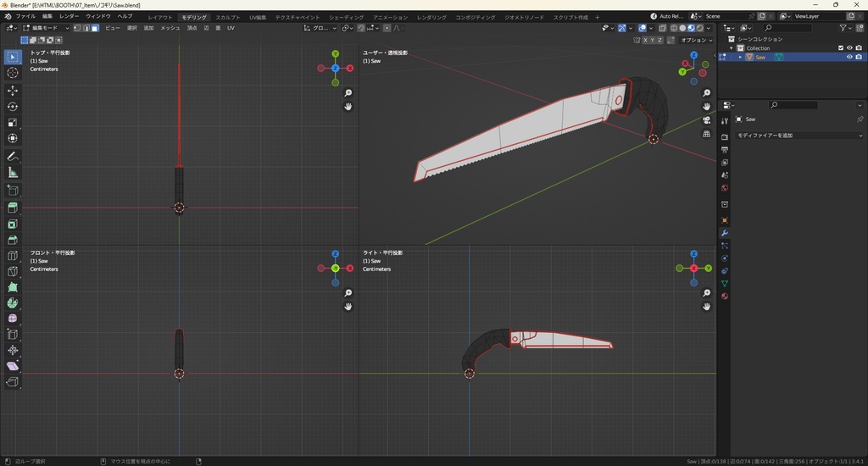Viewport: 868px width, 466px height.
Task: Switch to the スカルプト workspace tab
Action: coord(227,17)
